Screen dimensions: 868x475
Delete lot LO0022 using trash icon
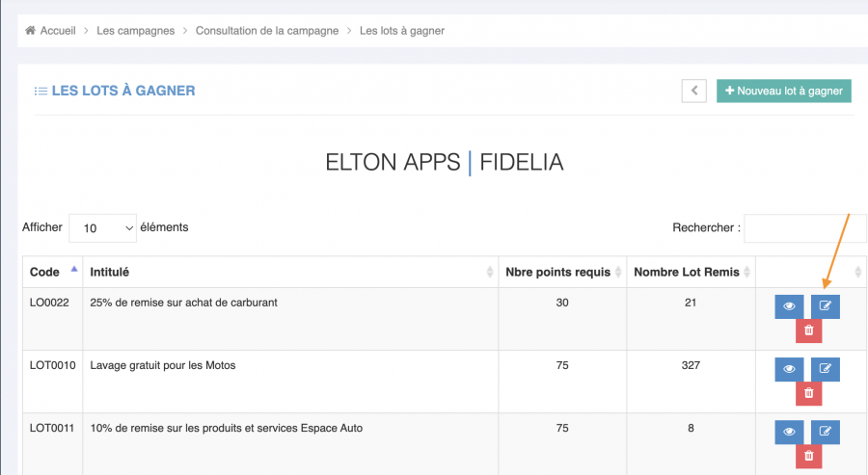808,330
